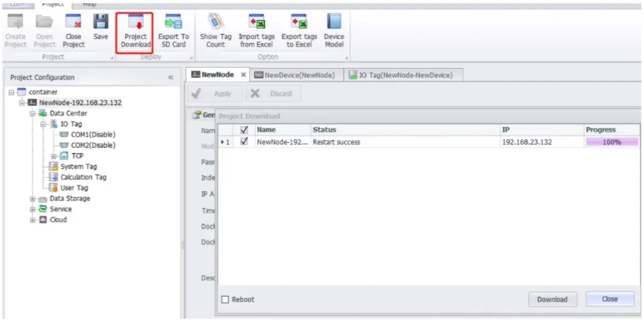Sort by the Progress column header
Screen dimensions: 644x322
(612, 130)
